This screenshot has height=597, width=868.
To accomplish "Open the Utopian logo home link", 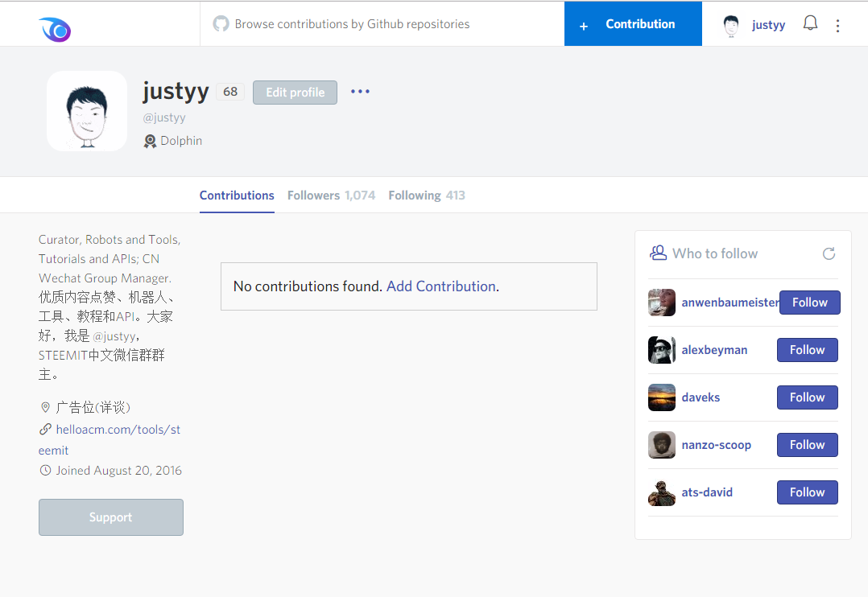I will (x=55, y=29).
